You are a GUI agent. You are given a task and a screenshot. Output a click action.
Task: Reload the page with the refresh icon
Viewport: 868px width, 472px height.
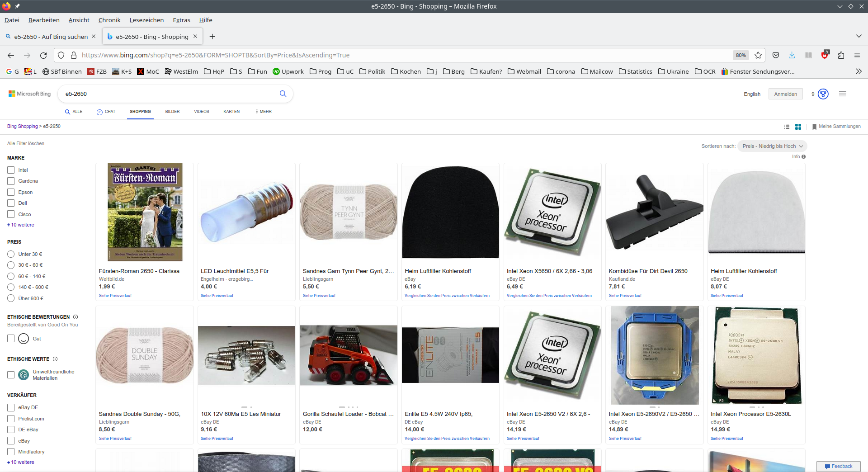[x=43, y=55]
